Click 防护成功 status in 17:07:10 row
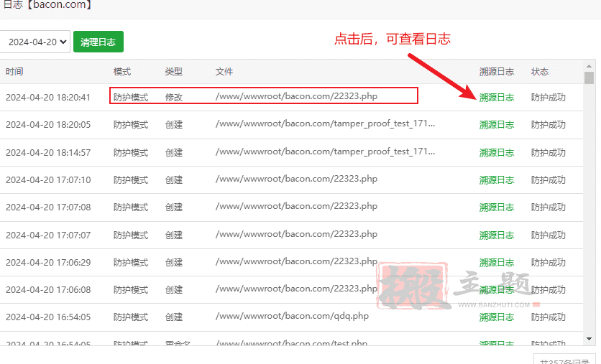 click(548, 180)
